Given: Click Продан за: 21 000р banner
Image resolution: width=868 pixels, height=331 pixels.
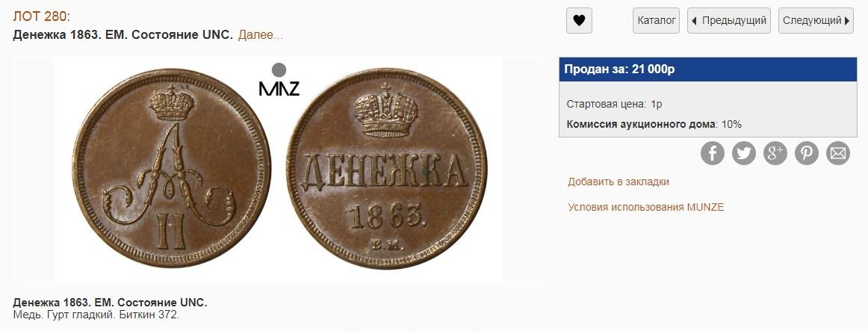Looking at the screenshot, I should coord(708,69).
